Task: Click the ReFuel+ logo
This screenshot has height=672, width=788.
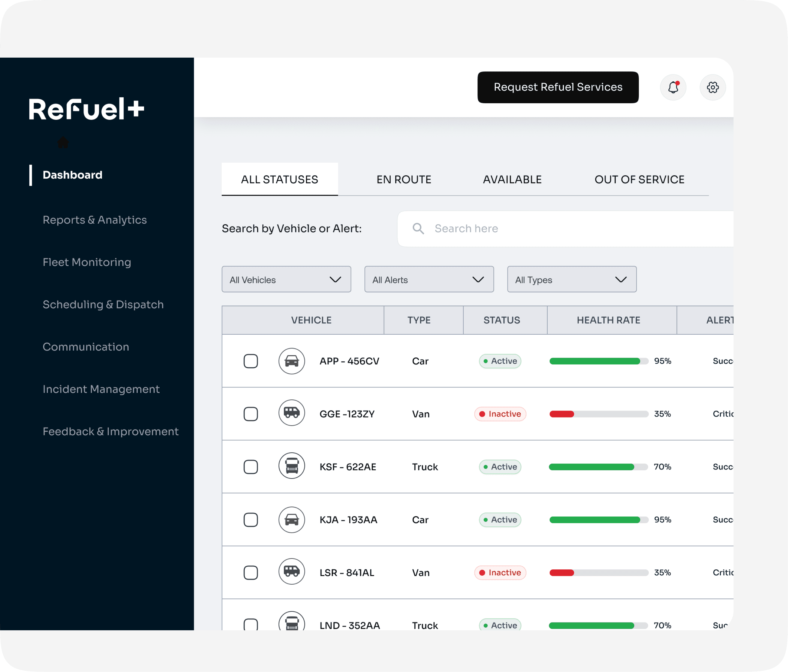Action: tap(87, 109)
